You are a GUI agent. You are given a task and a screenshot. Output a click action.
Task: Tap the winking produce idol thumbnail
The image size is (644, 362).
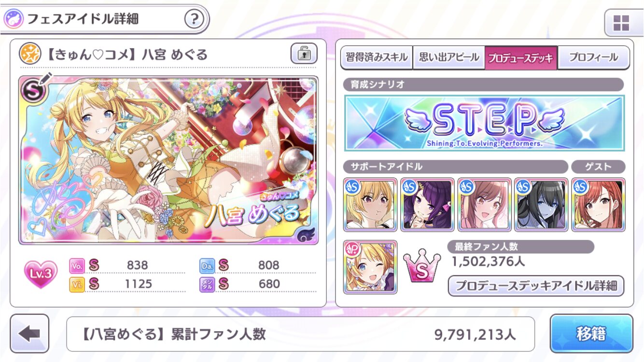tap(370, 267)
